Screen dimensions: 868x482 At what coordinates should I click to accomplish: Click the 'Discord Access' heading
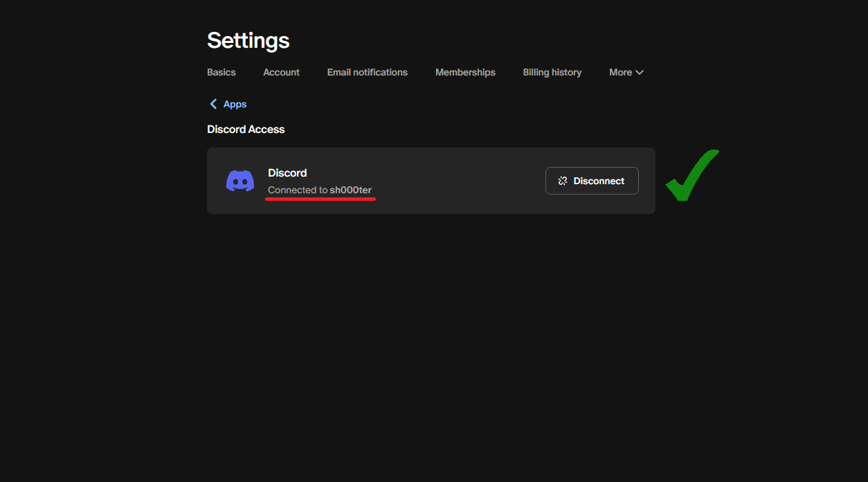246,130
